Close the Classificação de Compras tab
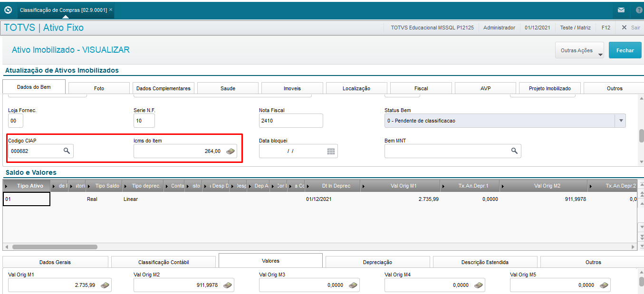This screenshot has width=644, height=294. [111, 9]
